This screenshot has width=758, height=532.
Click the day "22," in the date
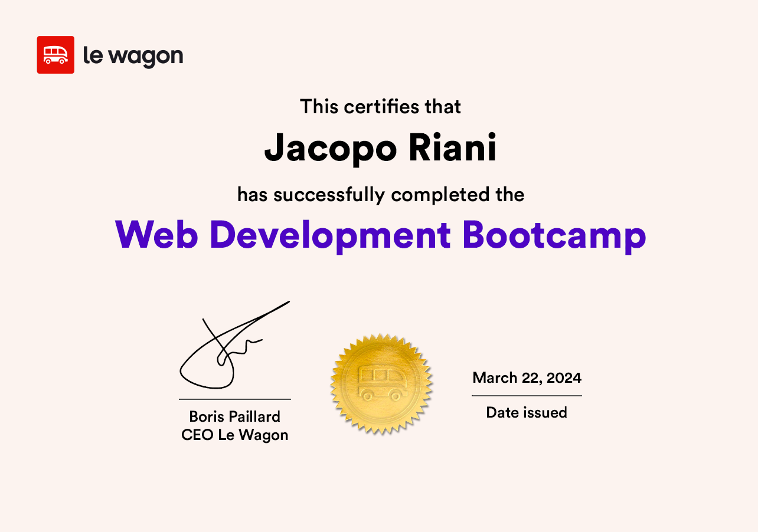pyautogui.click(x=531, y=377)
